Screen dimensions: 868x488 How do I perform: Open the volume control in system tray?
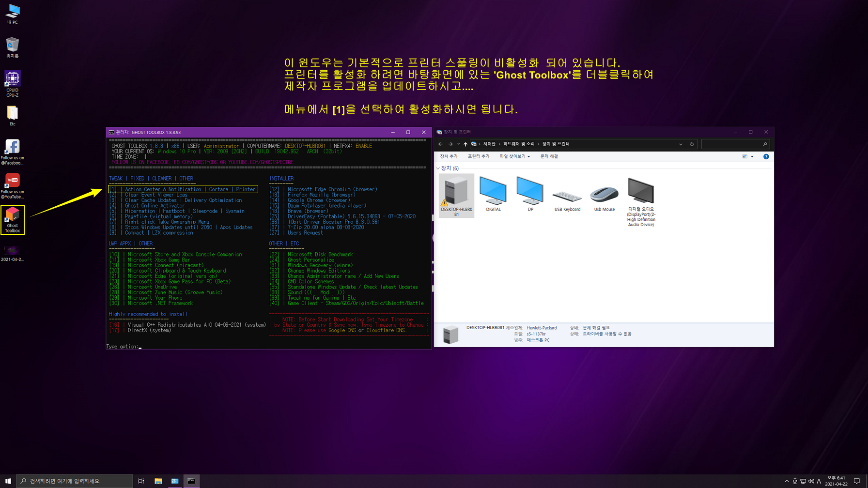pyautogui.click(x=811, y=481)
